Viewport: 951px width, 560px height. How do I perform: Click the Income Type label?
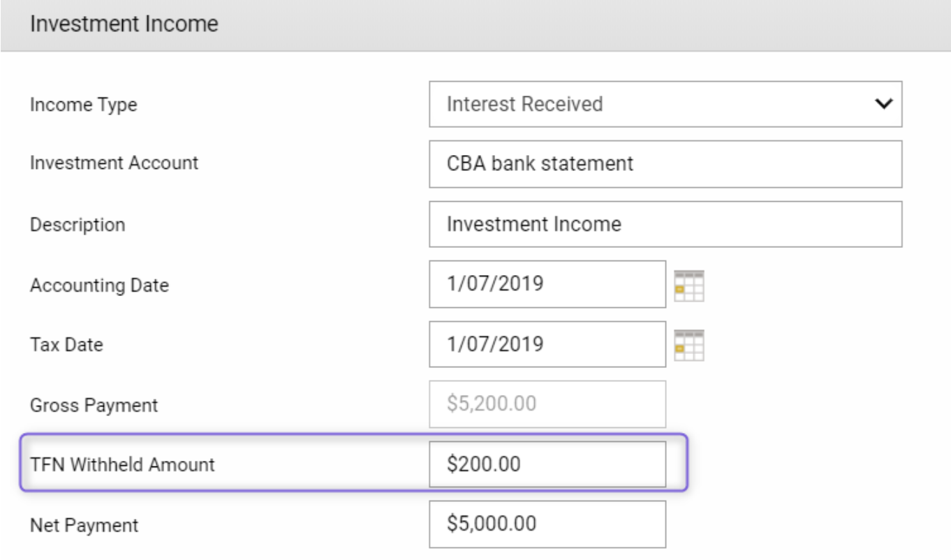[x=83, y=105]
